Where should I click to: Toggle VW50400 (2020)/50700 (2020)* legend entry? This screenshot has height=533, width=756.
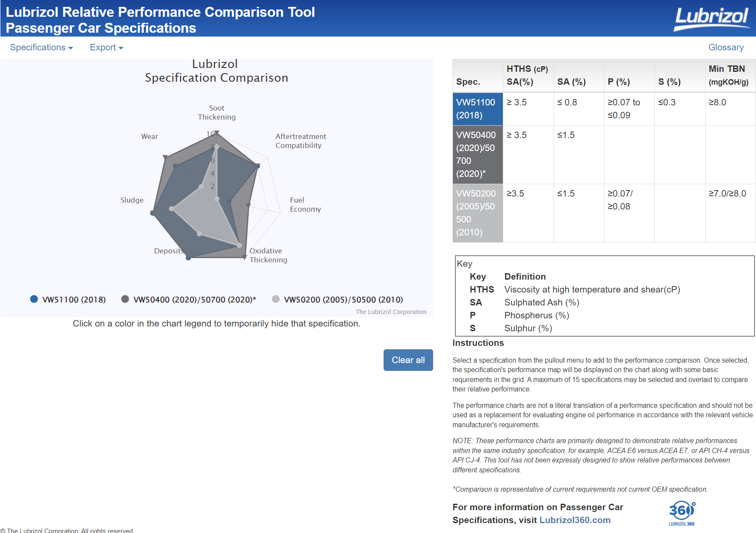(x=189, y=299)
